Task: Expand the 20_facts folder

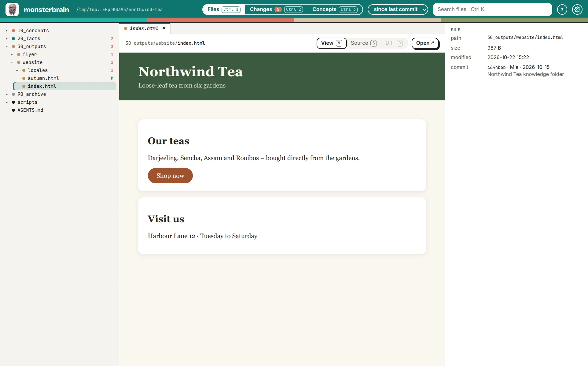Action: click(x=7, y=39)
